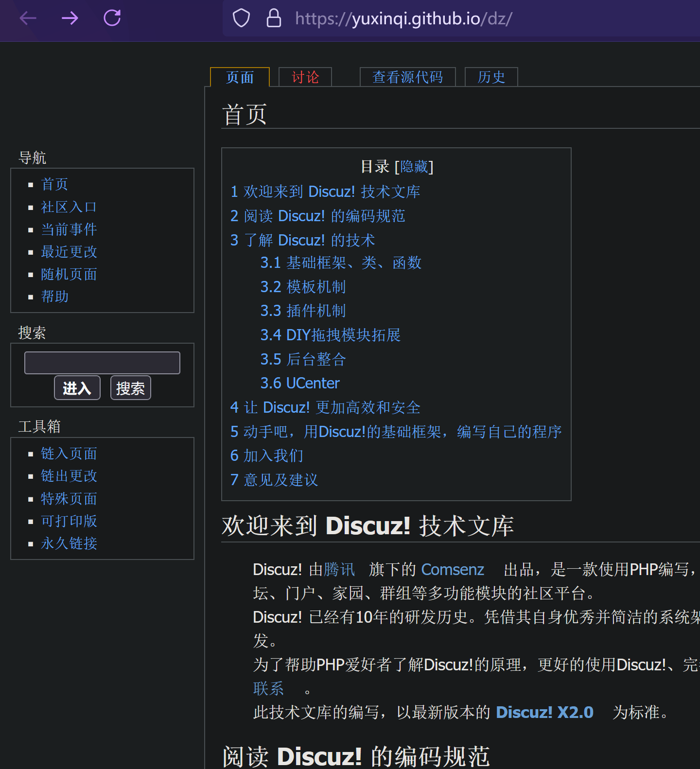Click the 进入 button
The height and width of the screenshot is (769, 700).
(x=77, y=388)
